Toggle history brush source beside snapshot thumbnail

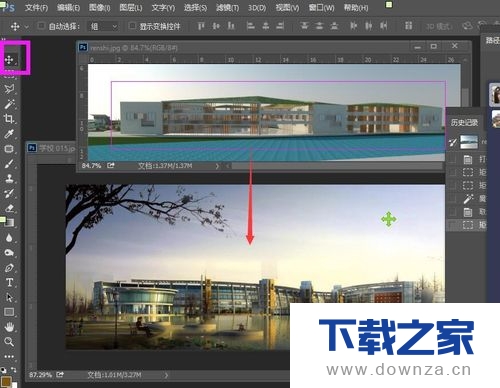452,142
